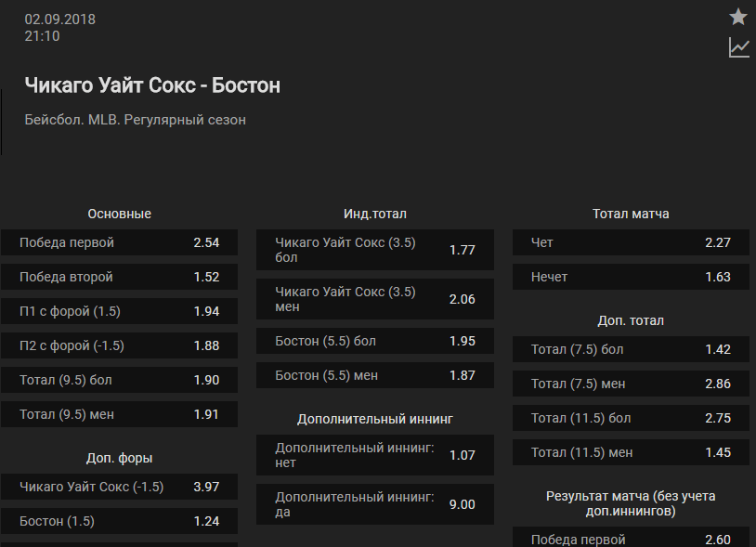The image size is (756, 547).
Task: Add the match to favorites with the star icon
Action: point(738,17)
